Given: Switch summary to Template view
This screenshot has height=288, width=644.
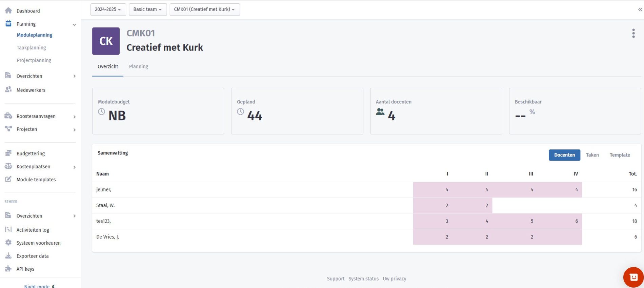Looking at the screenshot, I should tap(620, 155).
